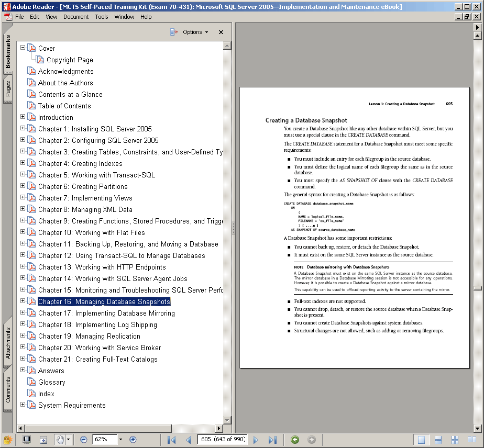Click the full screen view icon
The height and width of the screenshot is (448, 484).
click(x=27, y=440)
